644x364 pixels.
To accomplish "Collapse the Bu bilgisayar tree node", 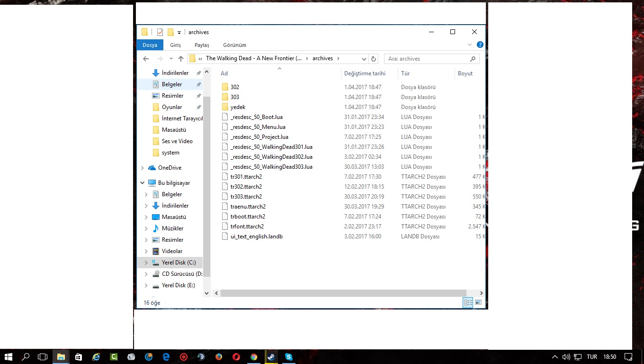I will (143, 183).
